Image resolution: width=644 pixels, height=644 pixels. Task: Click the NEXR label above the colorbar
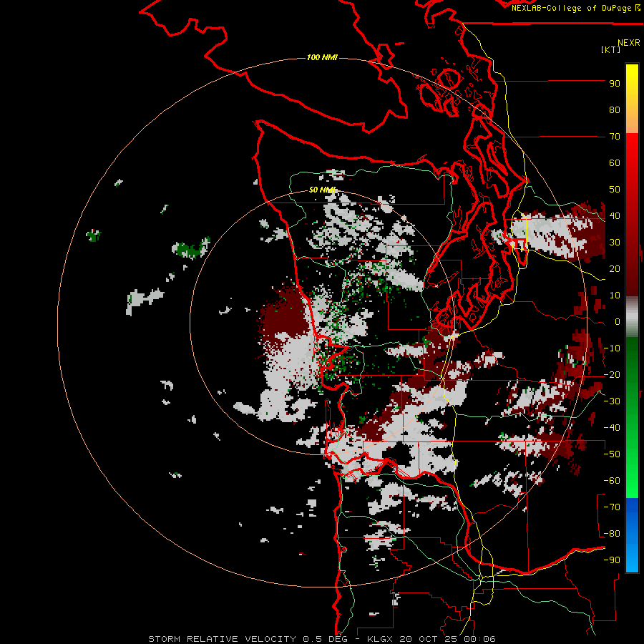coord(629,43)
